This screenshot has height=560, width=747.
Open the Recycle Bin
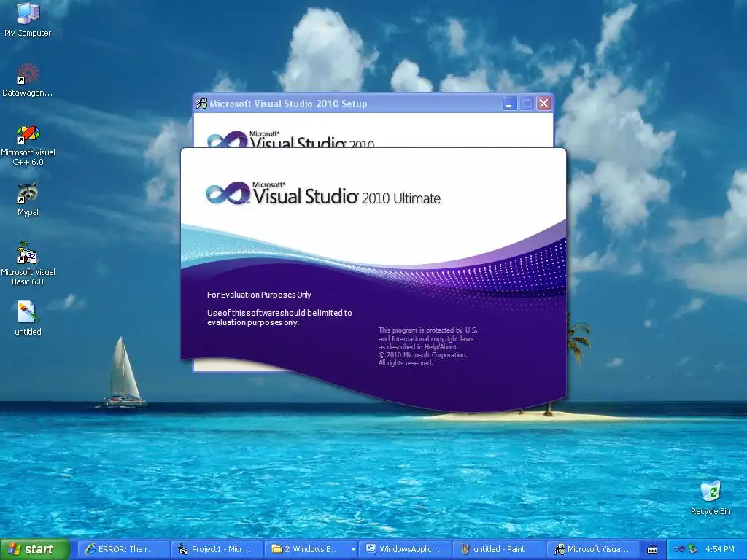point(711,497)
